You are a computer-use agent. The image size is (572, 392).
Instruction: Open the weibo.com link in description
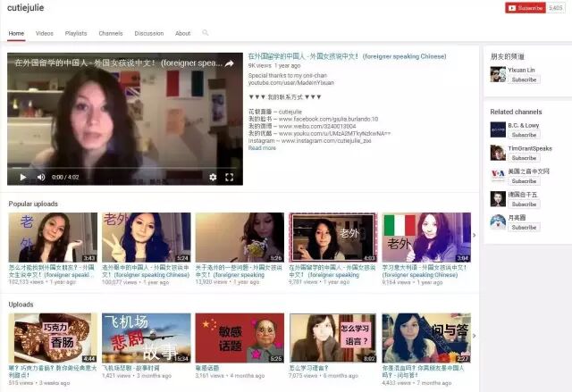317,127
